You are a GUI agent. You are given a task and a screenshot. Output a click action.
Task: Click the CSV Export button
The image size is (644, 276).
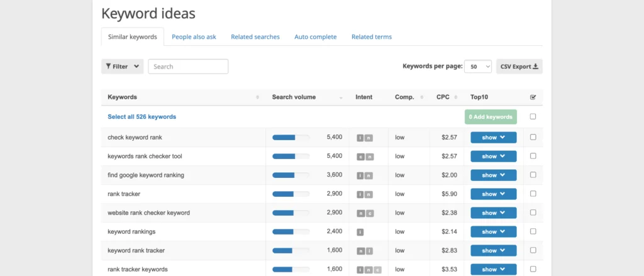519,67
